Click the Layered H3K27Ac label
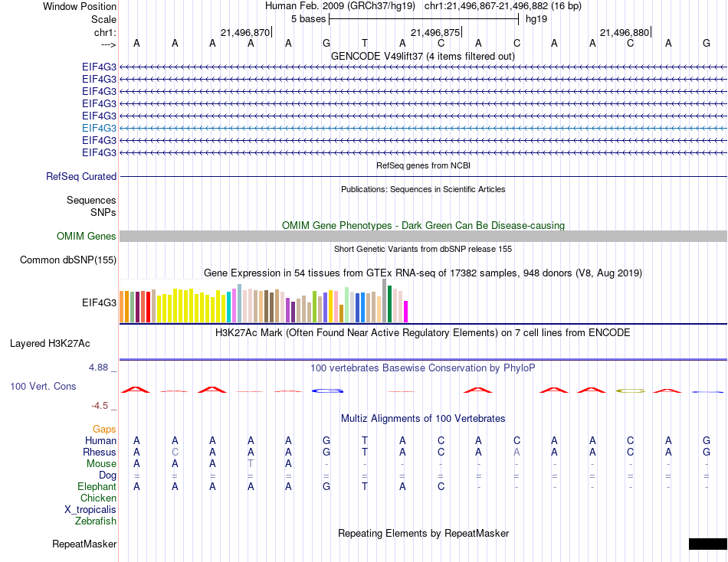This screenshot has height=562, width=728. tap(50, 344)
